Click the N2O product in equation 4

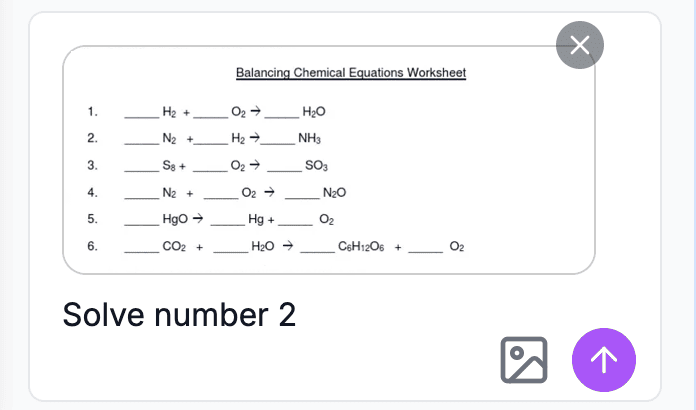[334, 192]
